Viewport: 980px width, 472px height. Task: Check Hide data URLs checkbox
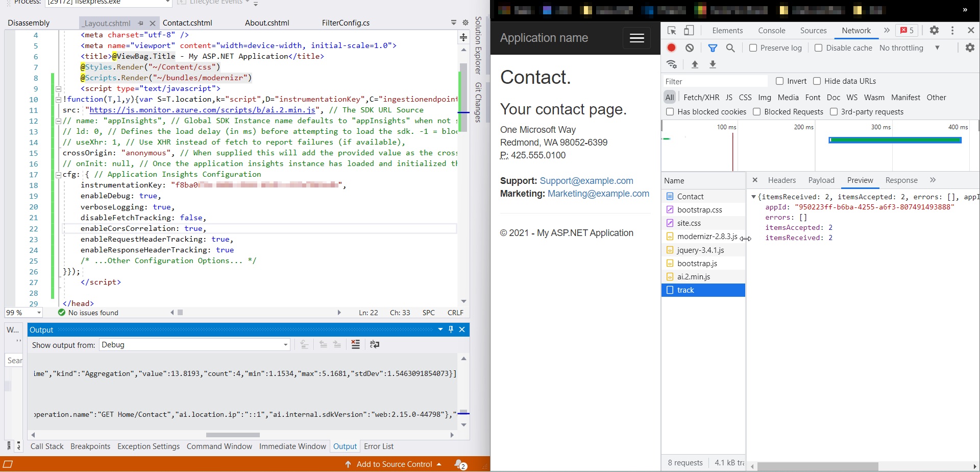[817, 81]
